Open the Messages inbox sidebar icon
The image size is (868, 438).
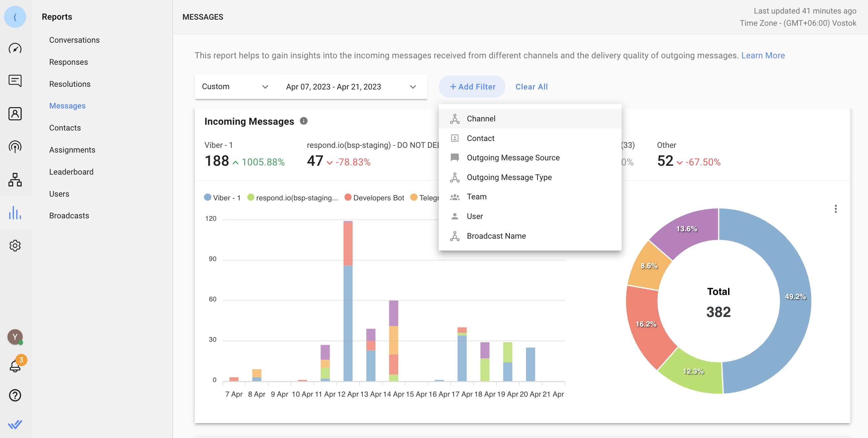click(15, 81)
